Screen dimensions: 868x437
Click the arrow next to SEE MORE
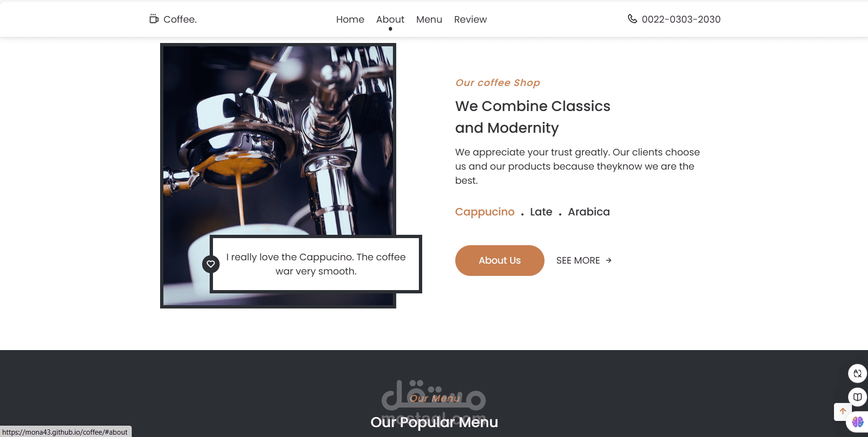609,260
